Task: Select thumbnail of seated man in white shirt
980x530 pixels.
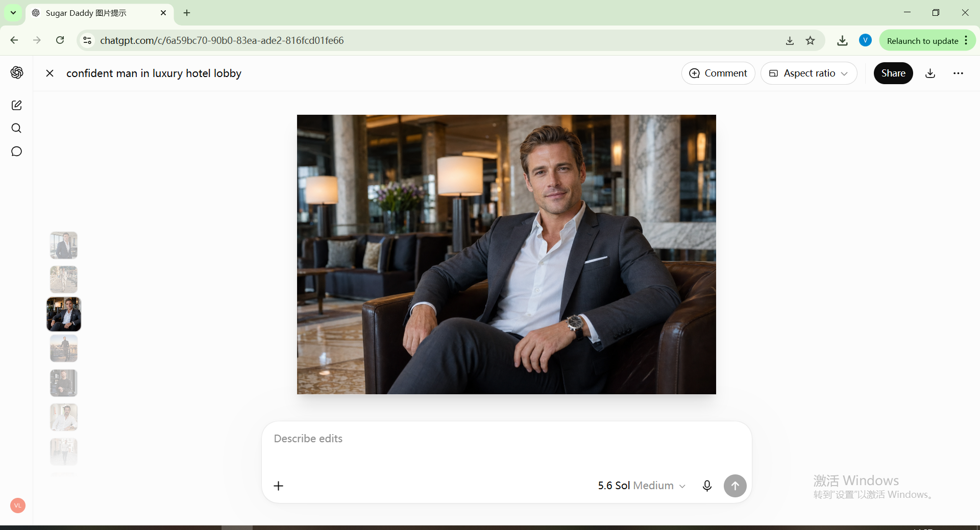Action: point(64,417)
